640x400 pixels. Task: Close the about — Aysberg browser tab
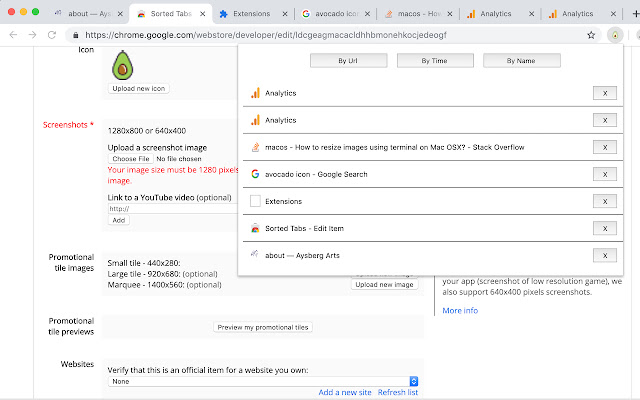click(120, 14)
